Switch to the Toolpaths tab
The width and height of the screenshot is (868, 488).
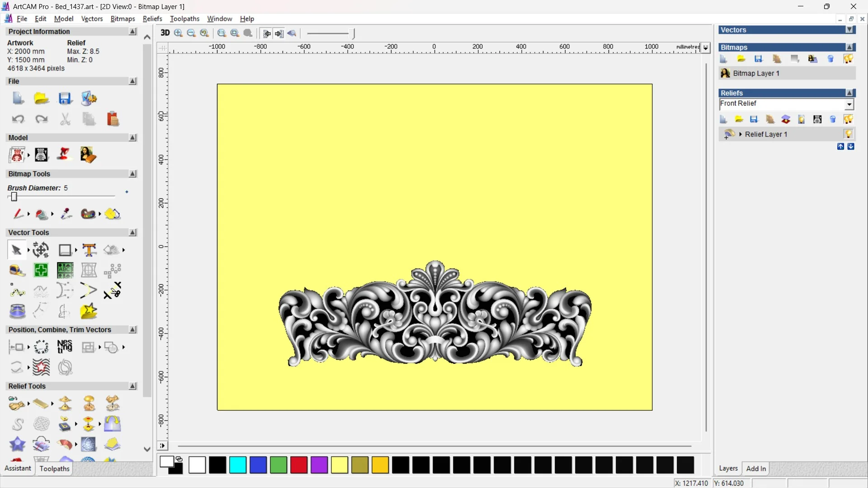click(x=54, y=469)
